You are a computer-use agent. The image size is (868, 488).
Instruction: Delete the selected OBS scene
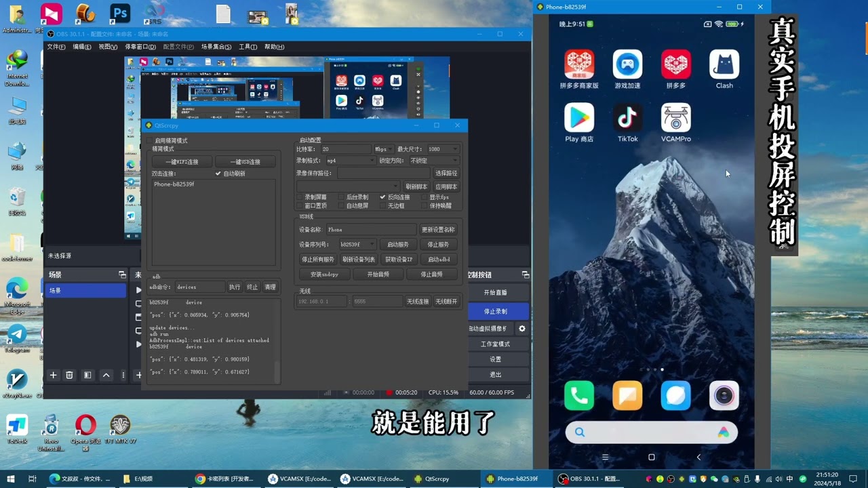pos(69,375)
